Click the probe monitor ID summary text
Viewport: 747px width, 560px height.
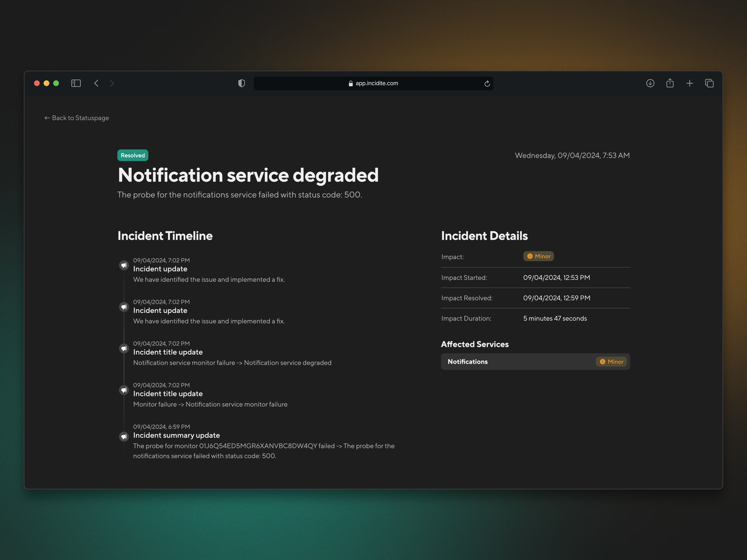[264, 451]
